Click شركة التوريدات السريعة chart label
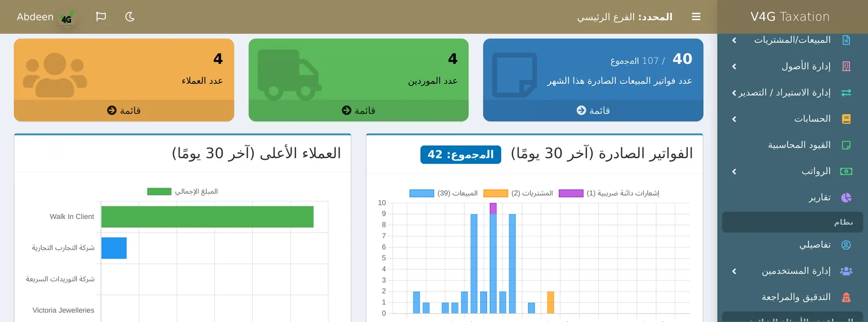 [x=60, y=279]
